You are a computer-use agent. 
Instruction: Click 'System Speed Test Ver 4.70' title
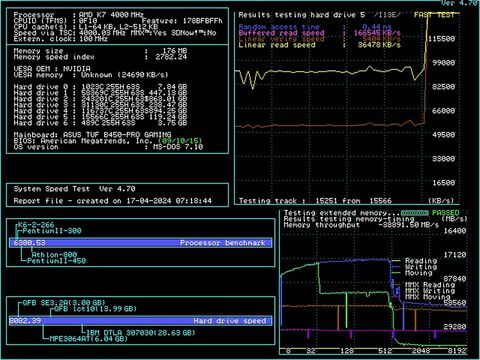click(74, 189)
